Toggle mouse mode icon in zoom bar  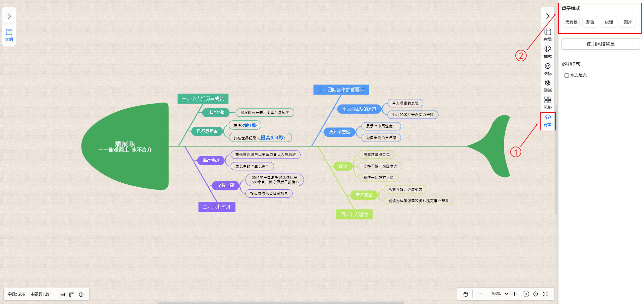[466, 294]
